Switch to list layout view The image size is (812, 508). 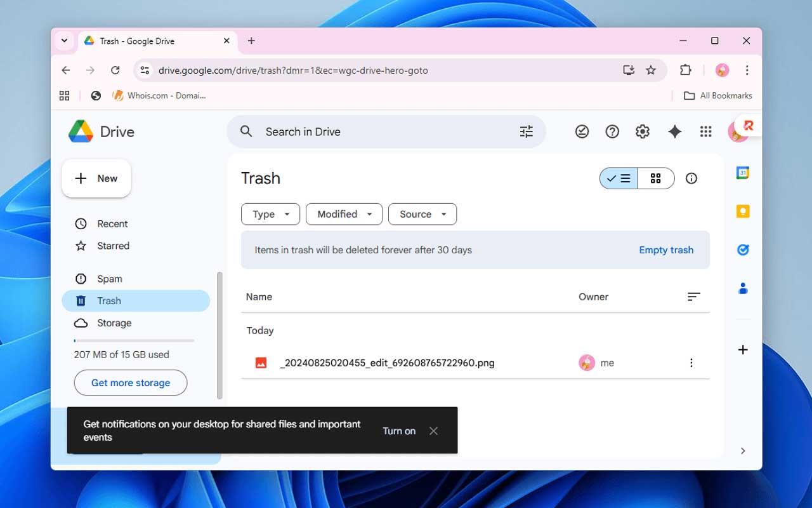619,178
